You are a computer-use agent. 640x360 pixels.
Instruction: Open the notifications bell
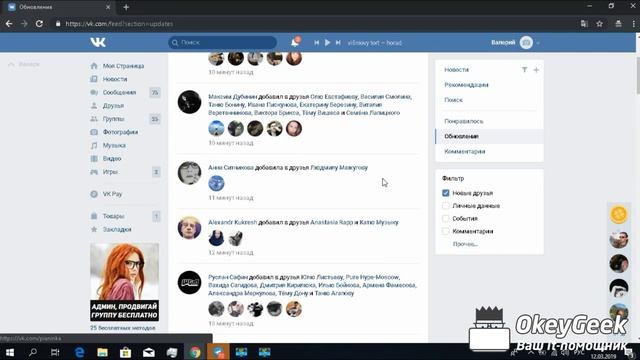click(295, 42)
